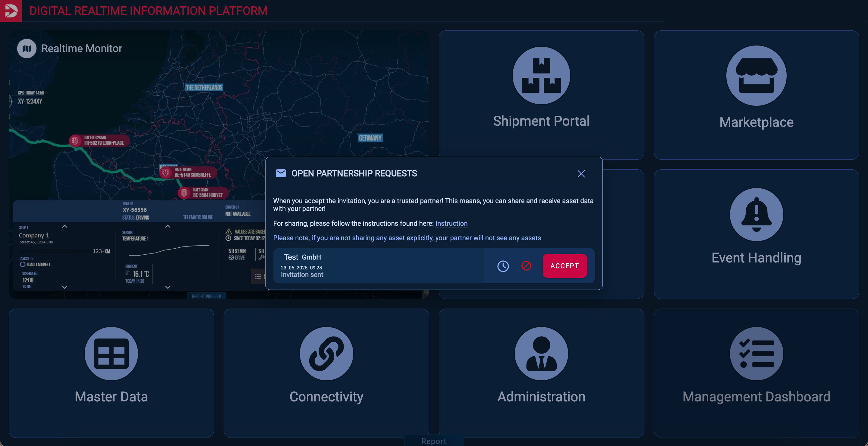Click the Event Handling bell icon

click(x=756, y=215)
